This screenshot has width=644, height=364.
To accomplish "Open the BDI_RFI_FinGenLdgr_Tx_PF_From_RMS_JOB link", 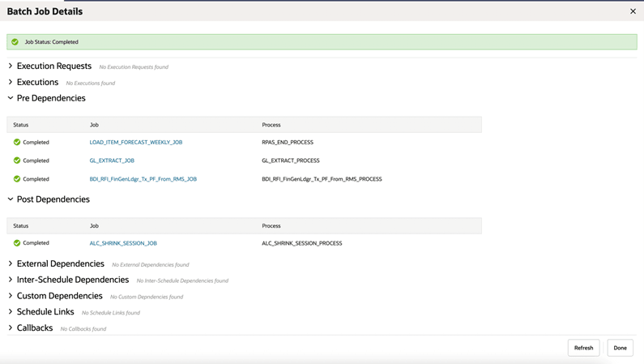I will pyautogui.click(x=143, y=178).
